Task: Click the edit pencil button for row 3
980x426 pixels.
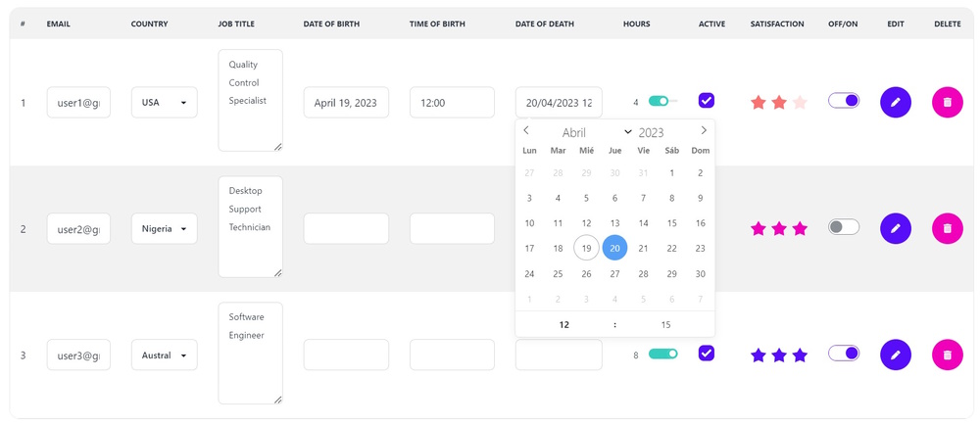Action: [x=895, y=355]
